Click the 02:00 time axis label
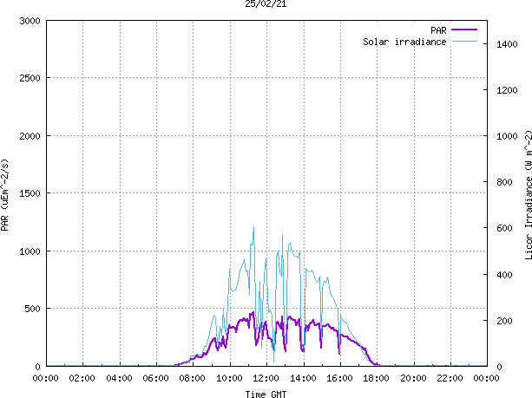Viewport: 532px width, 398px height. (x=82, y=378)
